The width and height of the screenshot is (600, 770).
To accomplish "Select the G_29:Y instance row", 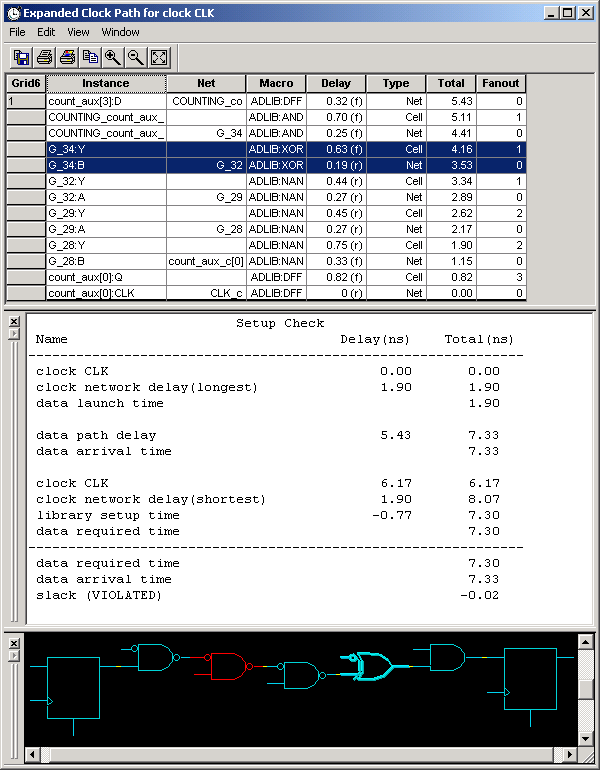I will click(x=266, y=213).
